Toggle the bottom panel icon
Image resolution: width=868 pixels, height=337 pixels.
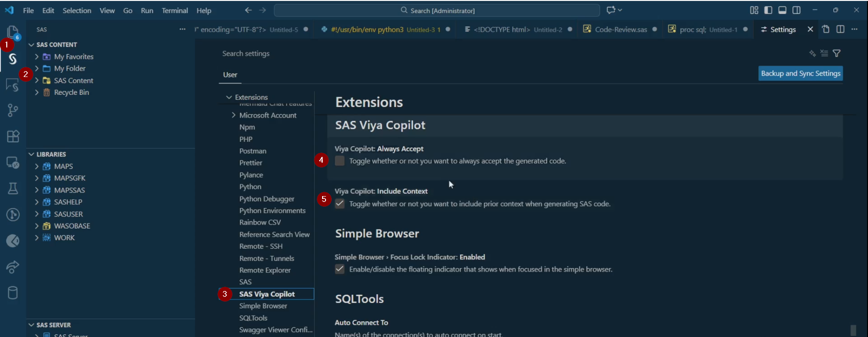click(x=782, y=10)
